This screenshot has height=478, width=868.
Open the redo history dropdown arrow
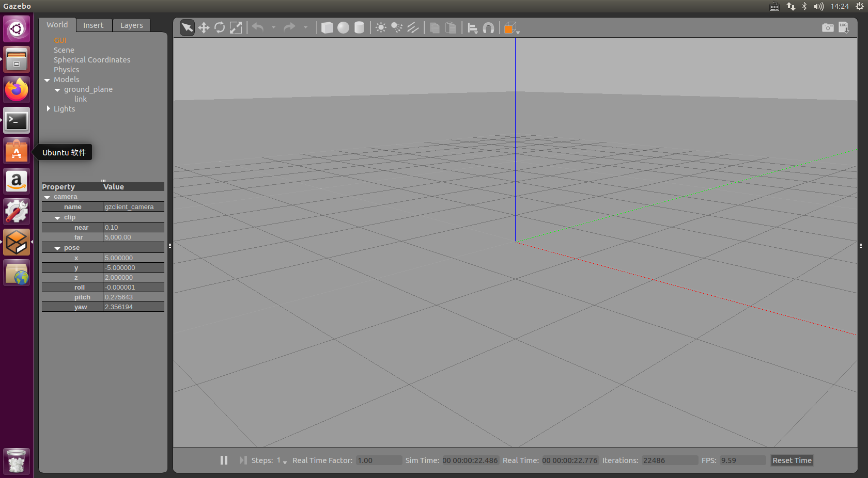[x=305, y=27]
